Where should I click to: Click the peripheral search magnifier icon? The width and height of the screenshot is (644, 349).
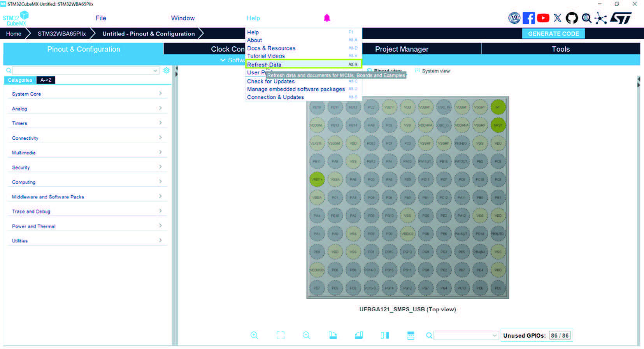9,70
